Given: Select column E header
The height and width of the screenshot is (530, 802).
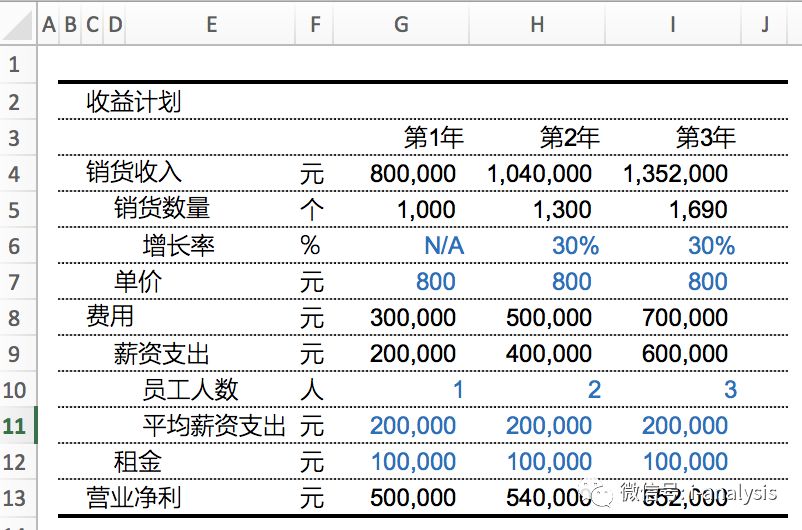Looking at the screenshot, I should pos(211,25).
